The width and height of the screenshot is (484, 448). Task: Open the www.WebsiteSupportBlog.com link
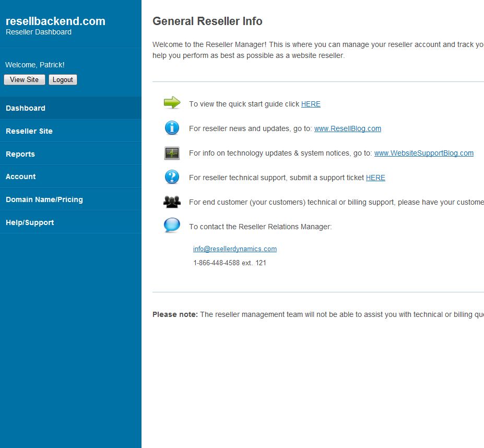tap(423, 153)
